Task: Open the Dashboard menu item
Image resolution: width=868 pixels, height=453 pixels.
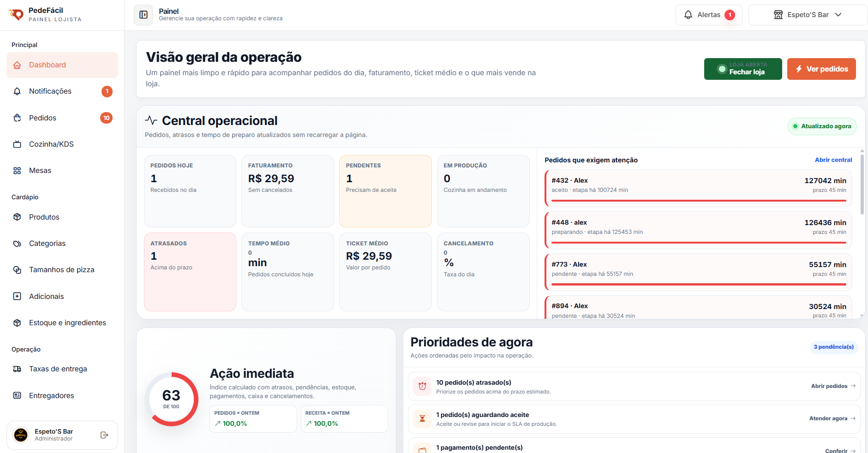Action: click(62, 65)
